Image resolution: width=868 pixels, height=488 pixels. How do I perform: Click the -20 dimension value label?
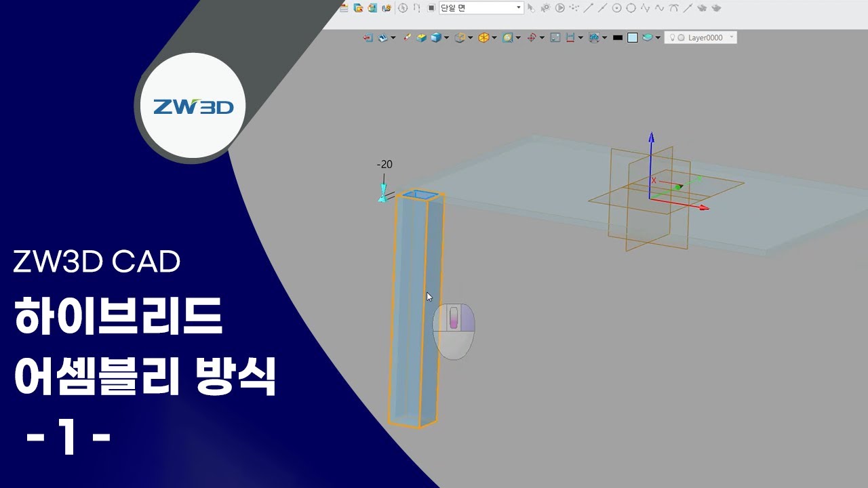384,164
